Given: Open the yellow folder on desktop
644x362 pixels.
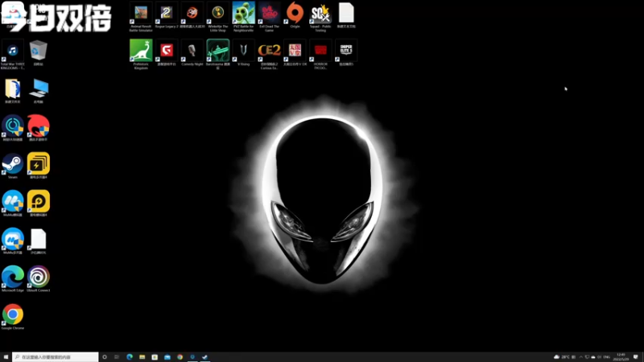Looking at the screenshot, I should [x=13, y=91].
